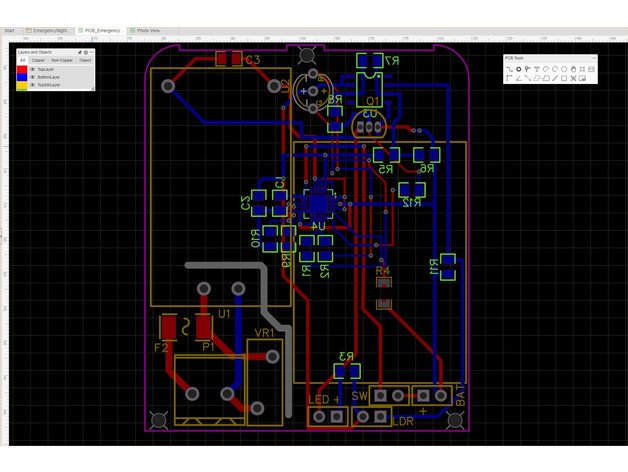Select the Track routing tool in PCB Tools

pos(509,69)
